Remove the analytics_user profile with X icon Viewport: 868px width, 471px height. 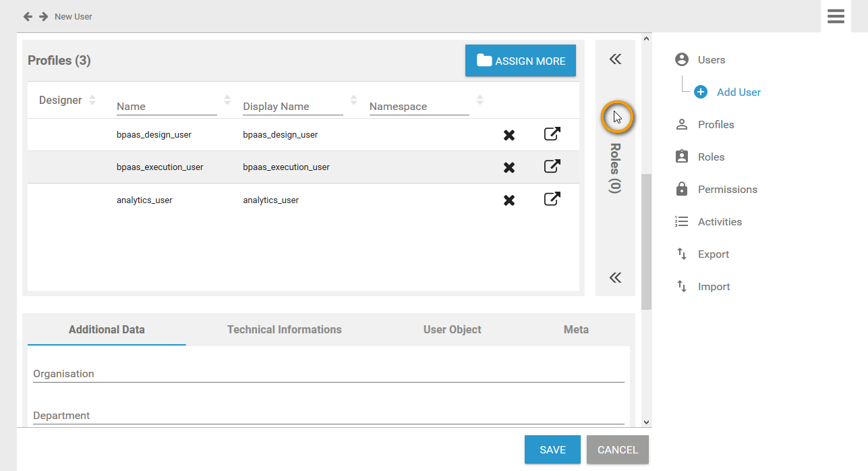[x=509, y=200]
